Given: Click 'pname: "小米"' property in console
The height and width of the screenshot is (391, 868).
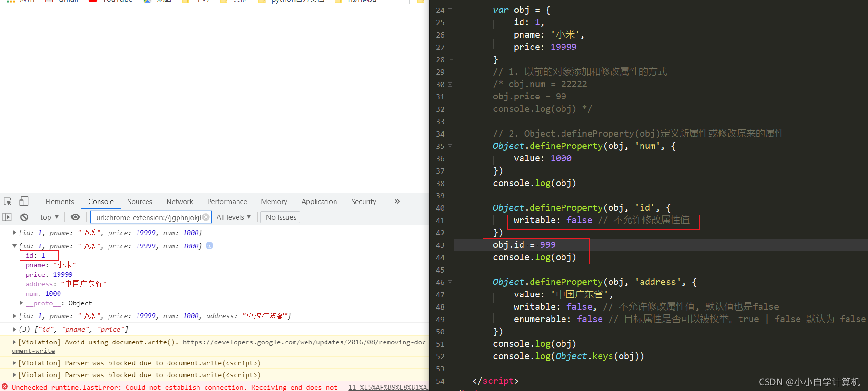Looking at the screenshot, I should 51,265.
